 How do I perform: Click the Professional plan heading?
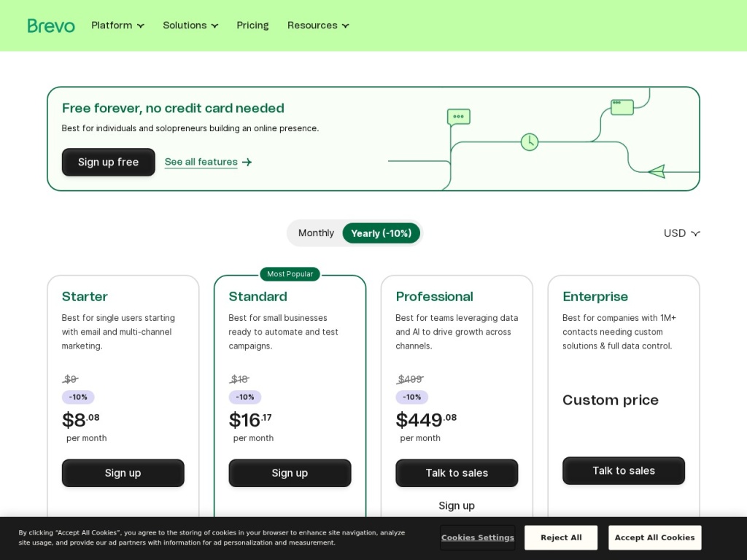tap(434, 296)
